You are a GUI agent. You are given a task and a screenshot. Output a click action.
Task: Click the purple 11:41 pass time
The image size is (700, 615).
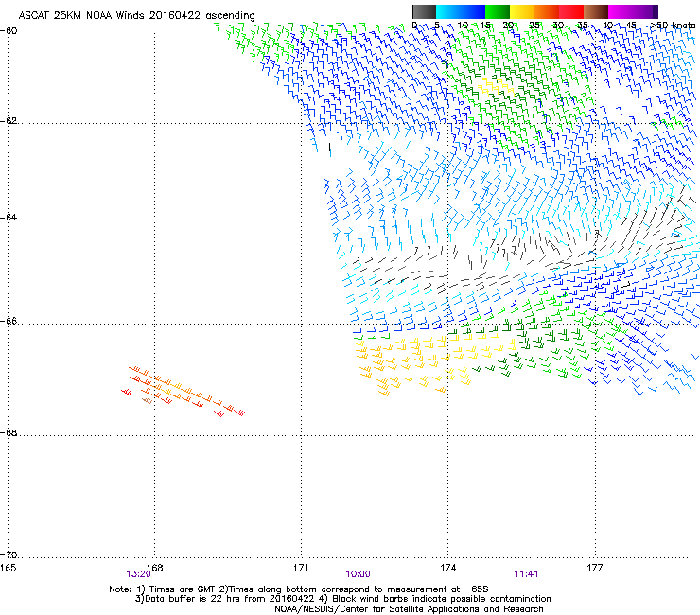coord(526,574)
